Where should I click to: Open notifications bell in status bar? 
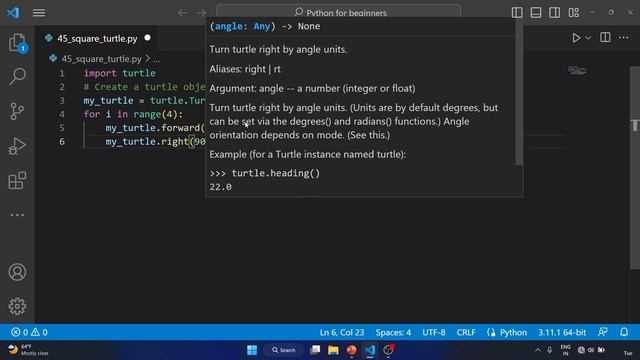click(624, 332)
